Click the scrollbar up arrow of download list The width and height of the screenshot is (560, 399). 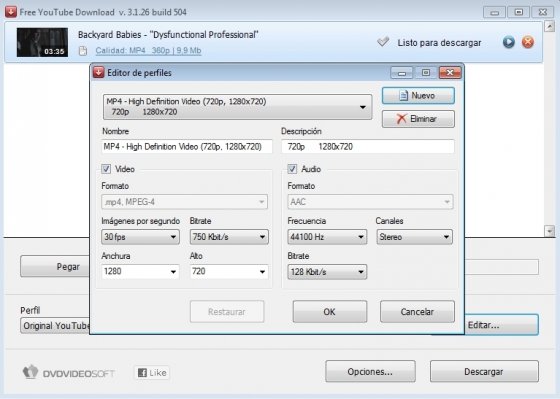549,26
